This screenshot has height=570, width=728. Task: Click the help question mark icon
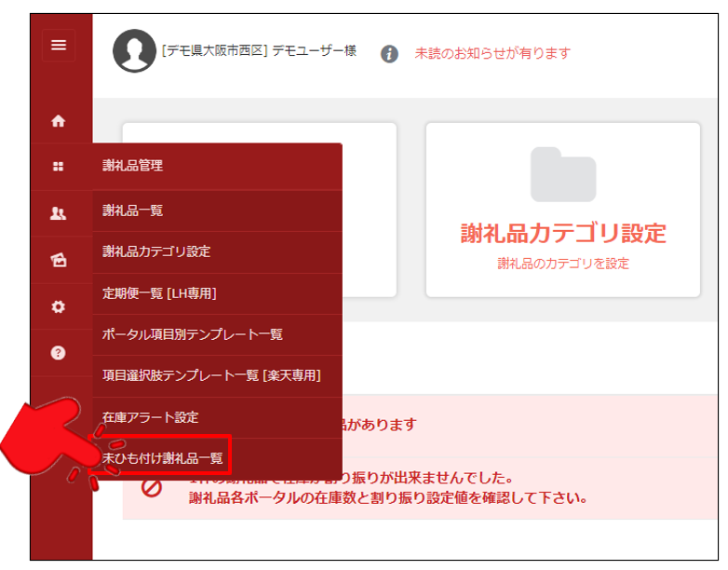(59, 353)
